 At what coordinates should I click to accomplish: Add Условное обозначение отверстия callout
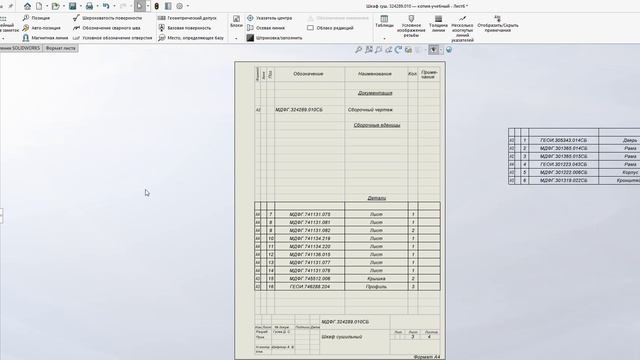pos(112,38)
